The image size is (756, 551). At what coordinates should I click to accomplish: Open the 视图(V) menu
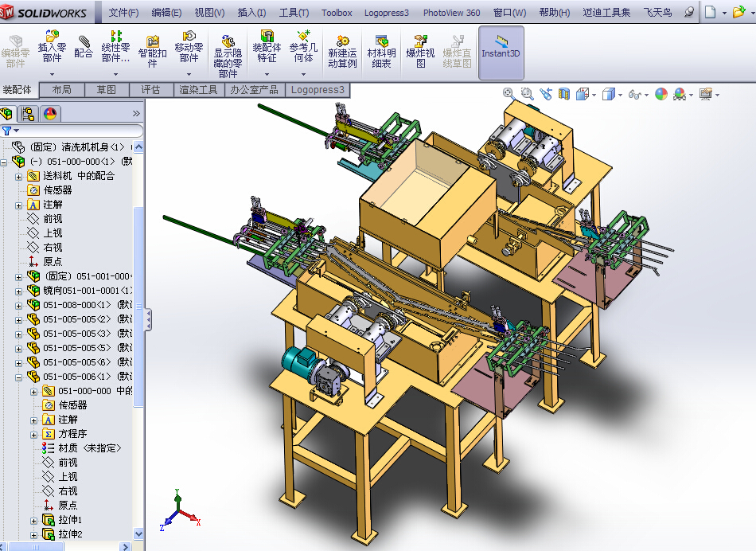pos(209,13)
